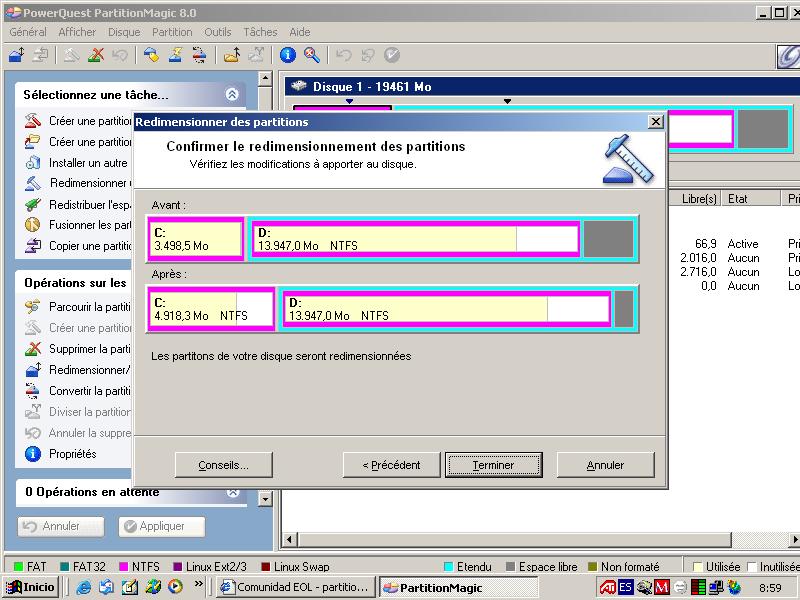
Task: Open the Disque menu
Action: pyautogui.click(x=124, y=32)
